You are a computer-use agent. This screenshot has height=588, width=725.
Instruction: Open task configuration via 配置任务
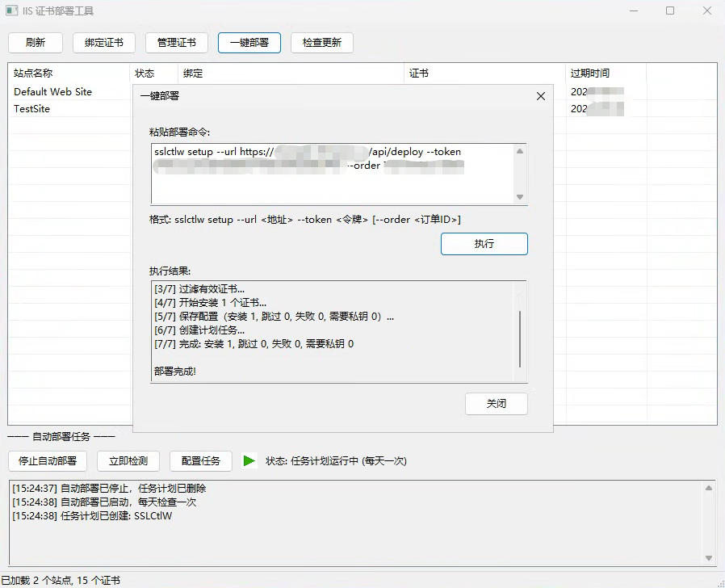click(x=200, y=460)
